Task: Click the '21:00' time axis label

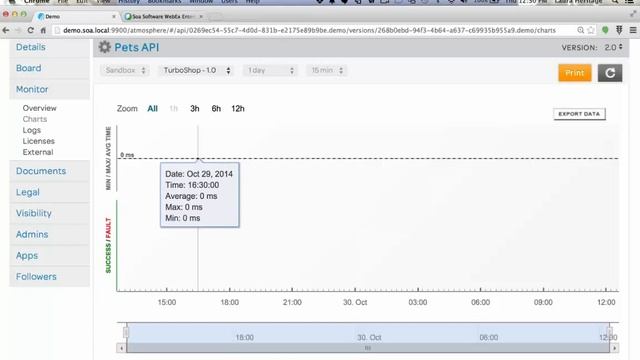Action: [x=292, y=302]
